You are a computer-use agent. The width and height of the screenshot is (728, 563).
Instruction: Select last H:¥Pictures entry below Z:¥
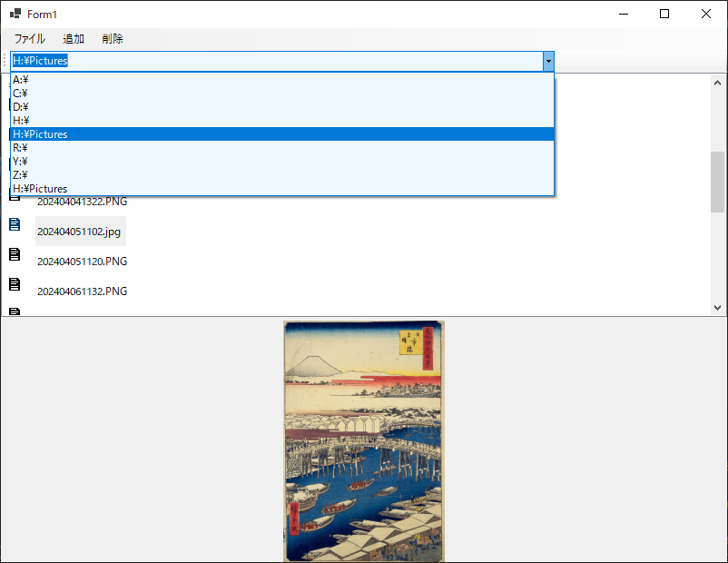(x=282, y=189)
